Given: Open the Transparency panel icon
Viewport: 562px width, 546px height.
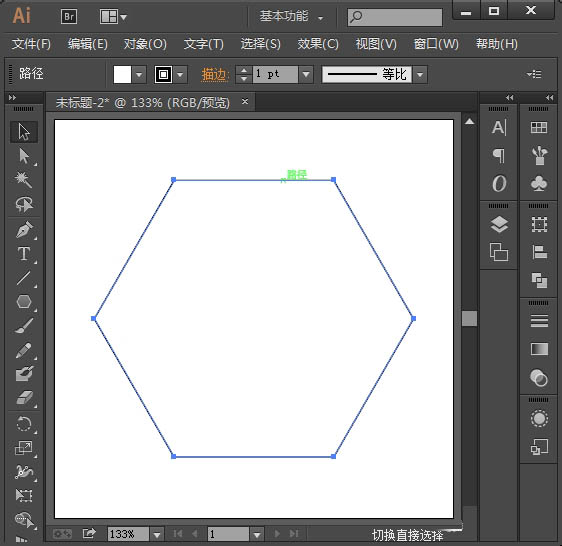Looking at the screenshot, I should point(539,378).
